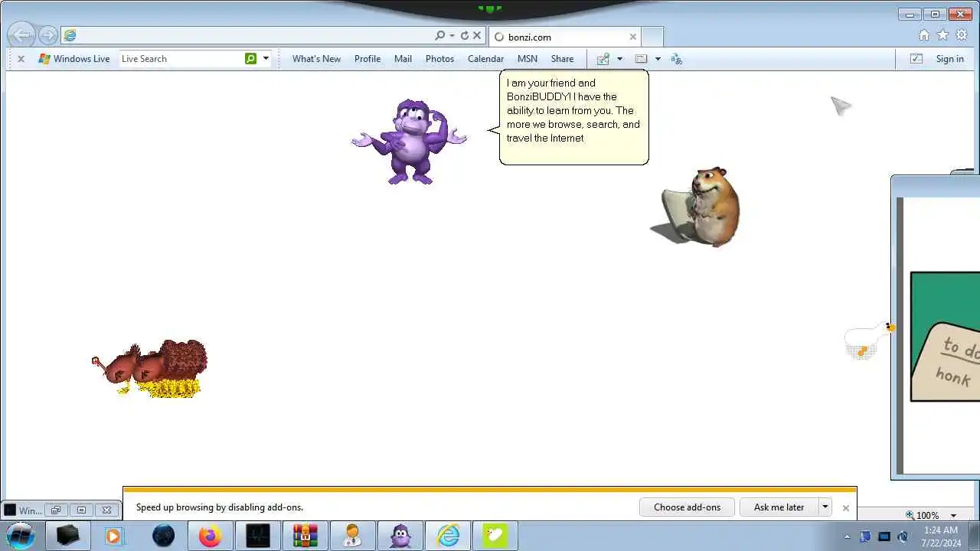Open the dark globe icon on the taskbar

tap(163, 536)
